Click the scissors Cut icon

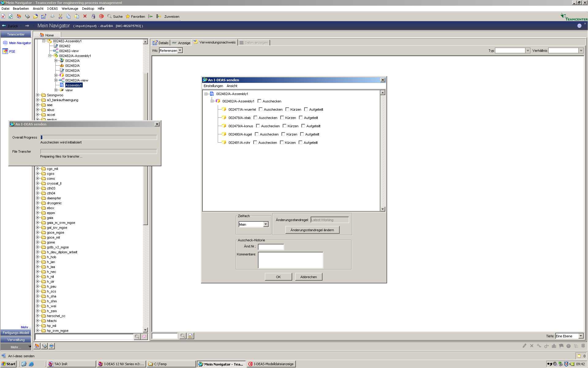click(60, 17)
